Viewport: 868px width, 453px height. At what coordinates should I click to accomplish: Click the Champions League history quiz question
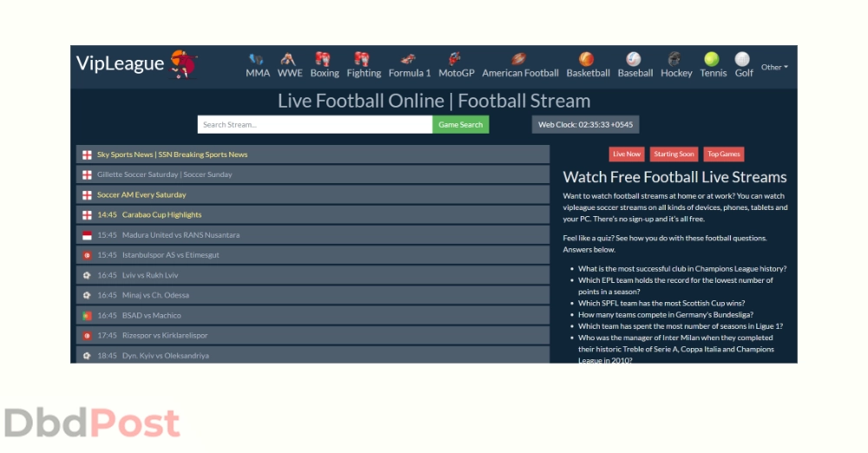(682, 268)
